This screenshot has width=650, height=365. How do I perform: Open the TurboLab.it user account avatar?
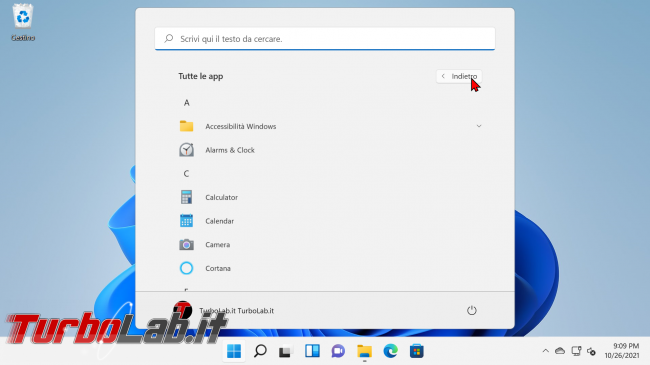(x=183, y=310)
